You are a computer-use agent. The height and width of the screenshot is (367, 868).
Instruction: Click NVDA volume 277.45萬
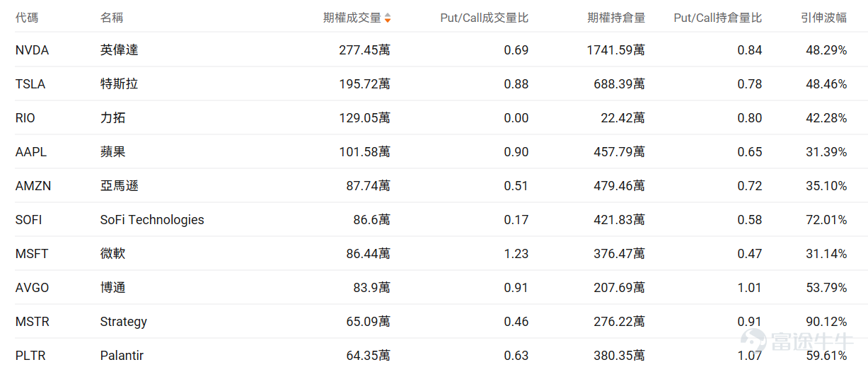[364, 50]
